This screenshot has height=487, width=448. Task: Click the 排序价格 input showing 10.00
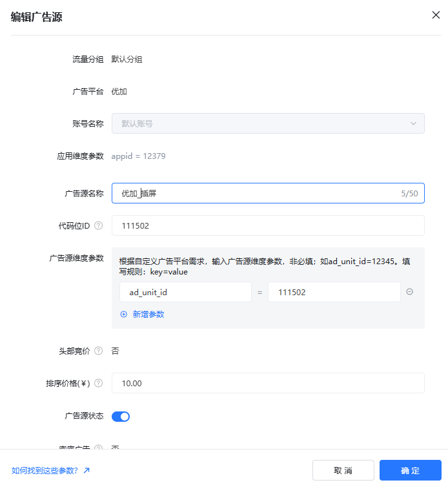[x=268, y=383]
